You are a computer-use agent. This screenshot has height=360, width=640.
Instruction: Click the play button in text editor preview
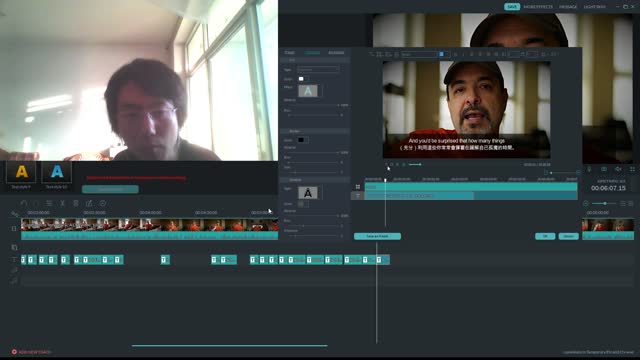click(386, 164)
